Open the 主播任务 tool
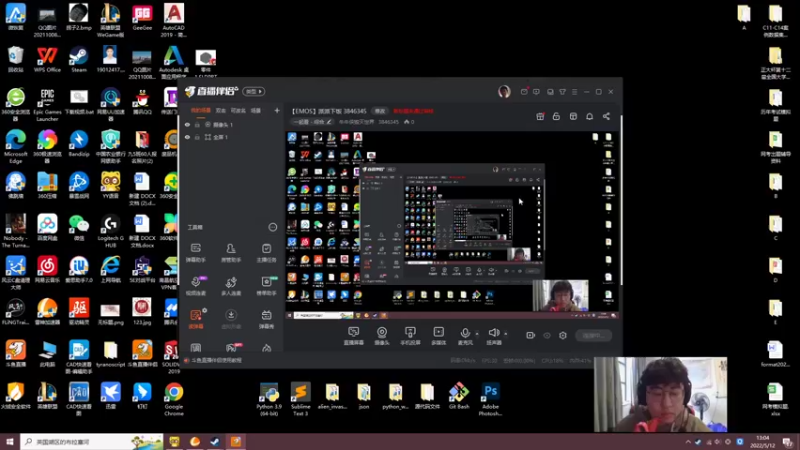This screenshot has height=450, width=800. 266,253
